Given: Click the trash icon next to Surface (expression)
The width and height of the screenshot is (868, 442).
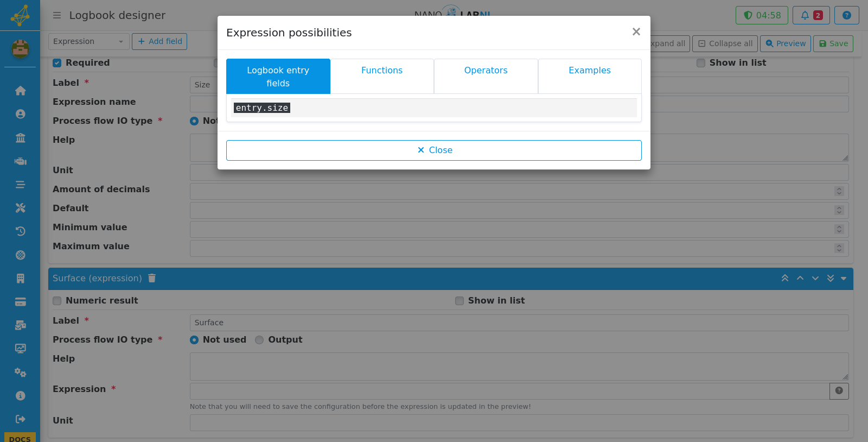Looking at the screenshot, I should tap(152, 278).
